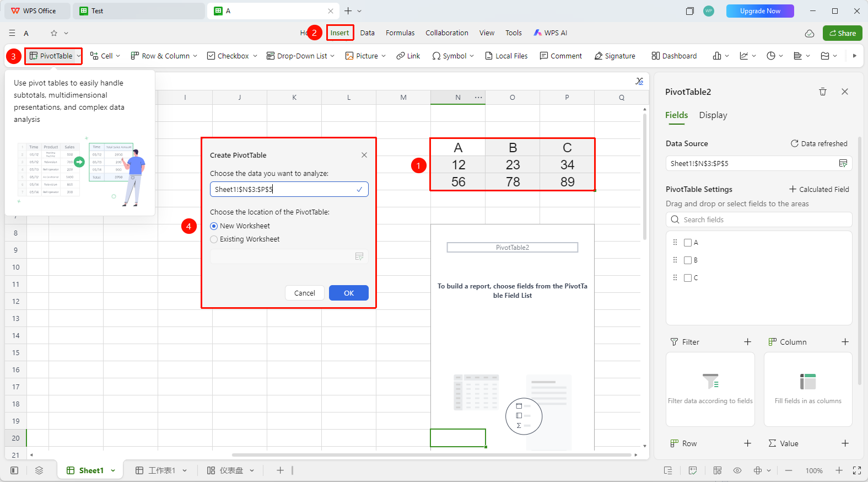The image size is (868, 482).
Task: Check field C in PivotTable fields
Action: [687, 278]
